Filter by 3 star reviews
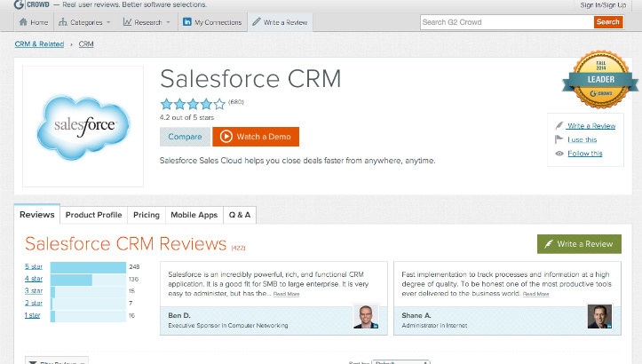This screenshot has height=364, width=642. 34,290
